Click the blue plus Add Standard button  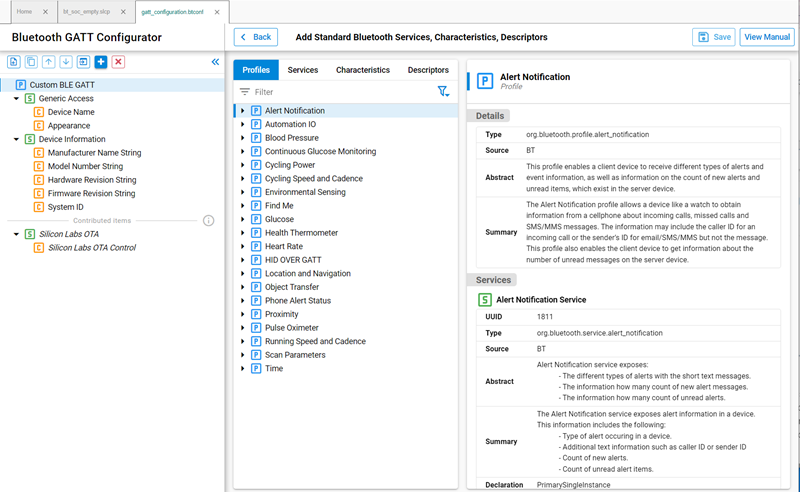point(100,62)
